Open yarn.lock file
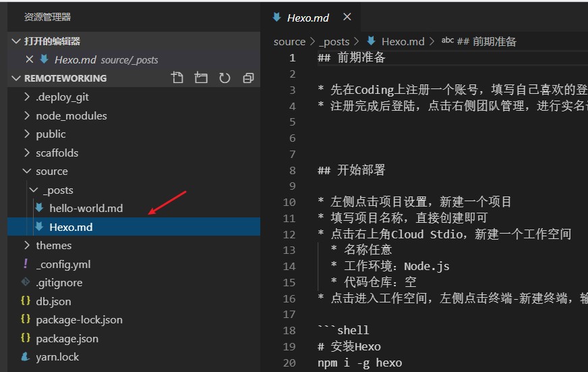588x372 pixels. coord(57,357)
